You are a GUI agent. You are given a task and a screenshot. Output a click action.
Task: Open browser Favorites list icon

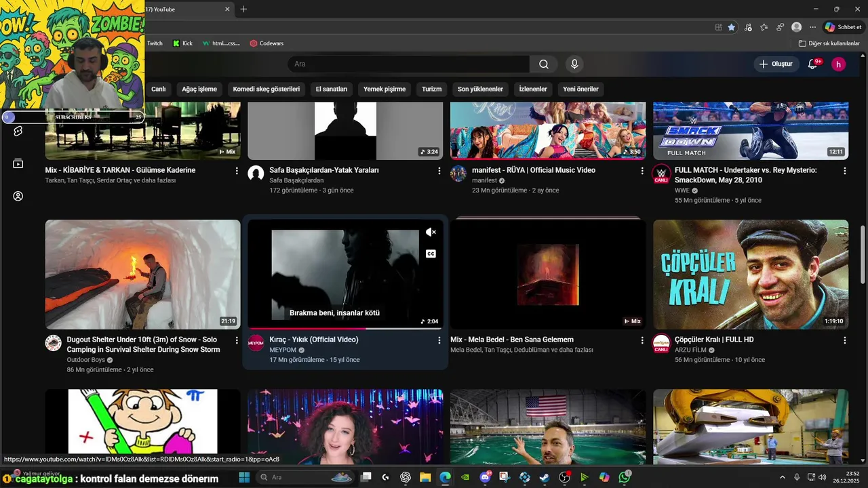pos(764,27)
